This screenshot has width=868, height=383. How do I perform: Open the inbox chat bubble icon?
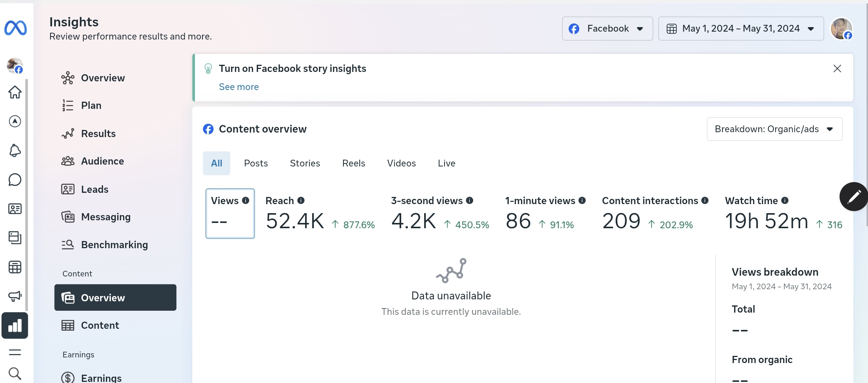15,180
